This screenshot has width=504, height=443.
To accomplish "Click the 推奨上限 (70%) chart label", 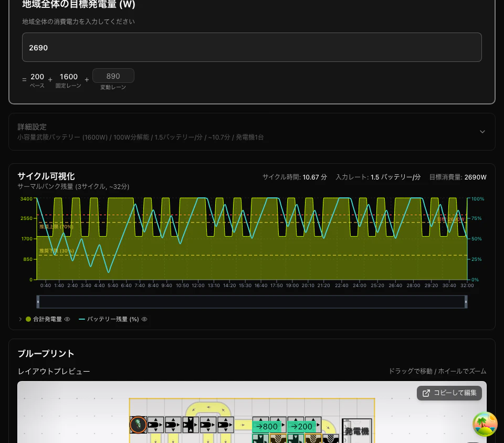I will click(56, 226).
